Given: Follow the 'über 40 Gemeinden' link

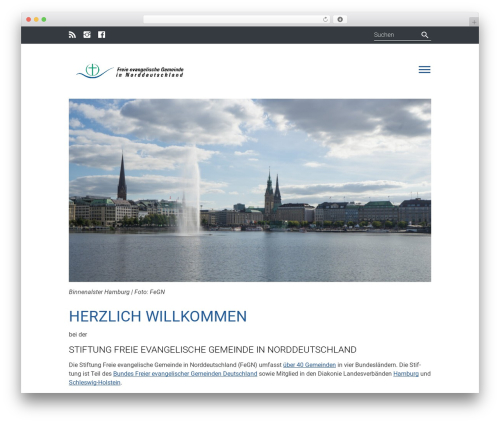Looking at the screenshot, I should [x=309, y=365].
